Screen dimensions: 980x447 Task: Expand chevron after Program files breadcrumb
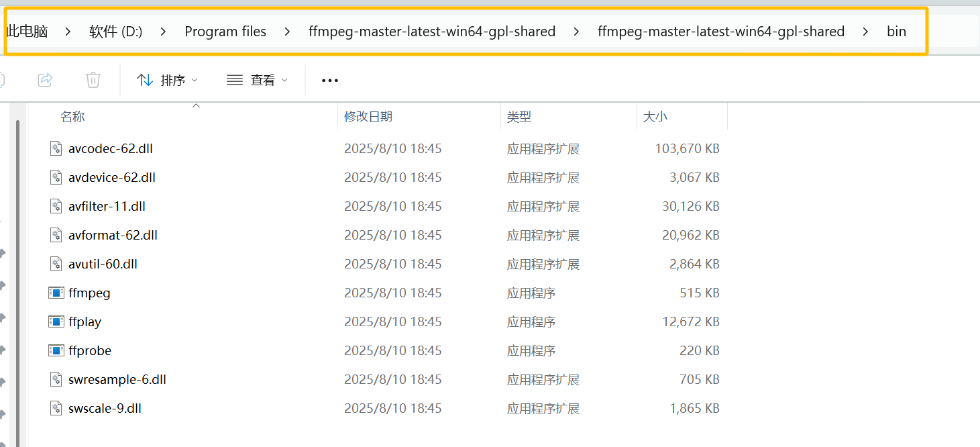(288, 32)
